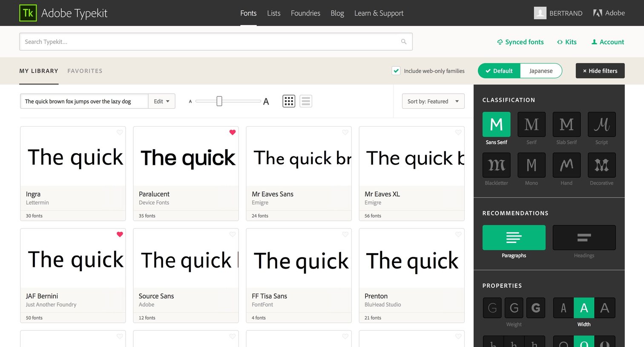Favorite Mr Eaves XL heart
This screenshot has width=644, height=347.
458,132
